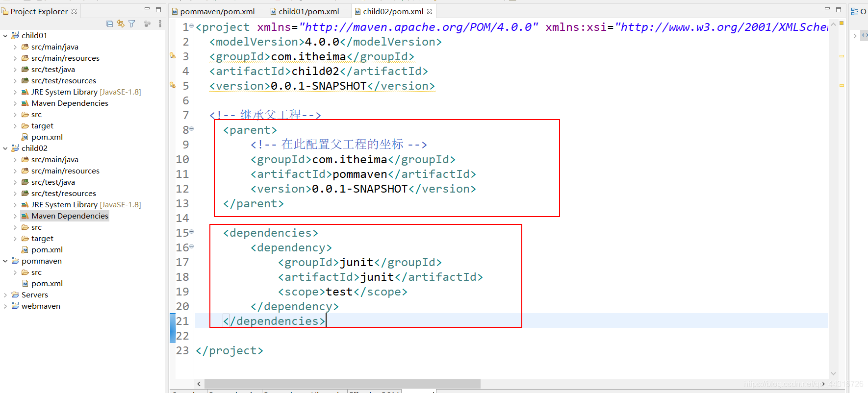Click editor vertical scrollbar down arrow

[833, 373]
